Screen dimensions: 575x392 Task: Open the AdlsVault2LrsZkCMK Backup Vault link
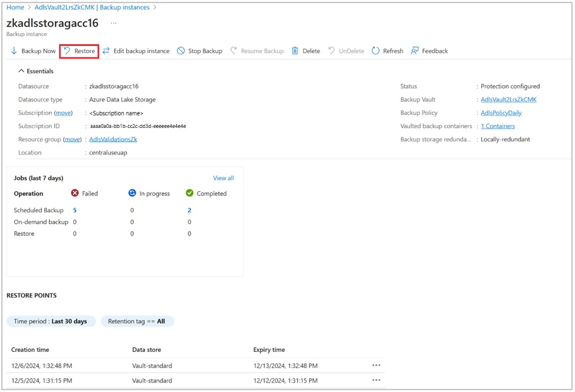508,100
